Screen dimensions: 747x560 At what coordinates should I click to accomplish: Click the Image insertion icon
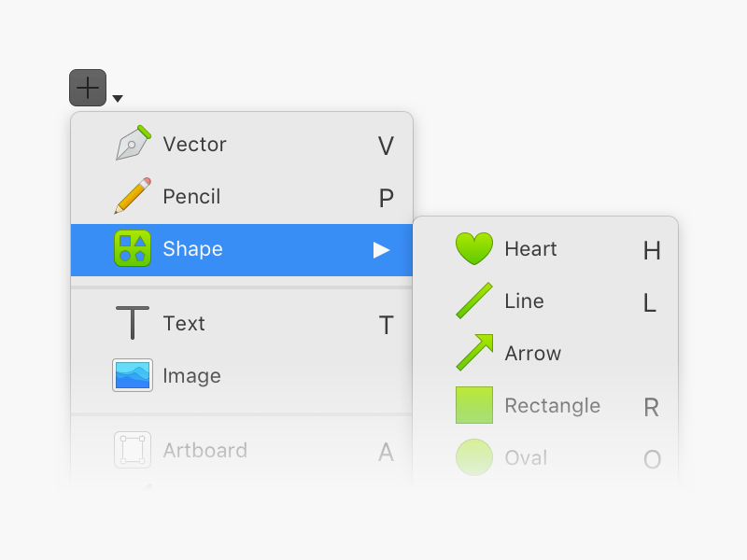(x=134, y=375)
